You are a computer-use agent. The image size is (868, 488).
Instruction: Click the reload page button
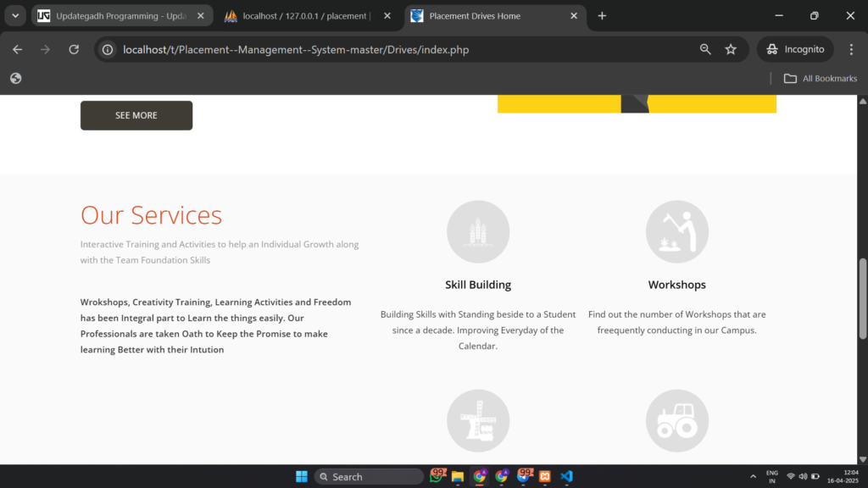coord(74,49)
